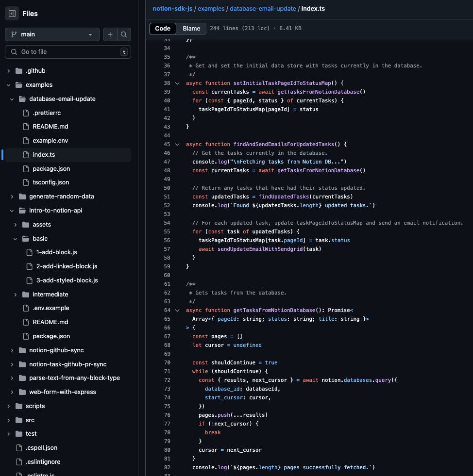Image resolution: width=473 pixels, height=476 pixels.
Task: Open the notion-sdk-js breadcrumb link
Action: [172, 9]
